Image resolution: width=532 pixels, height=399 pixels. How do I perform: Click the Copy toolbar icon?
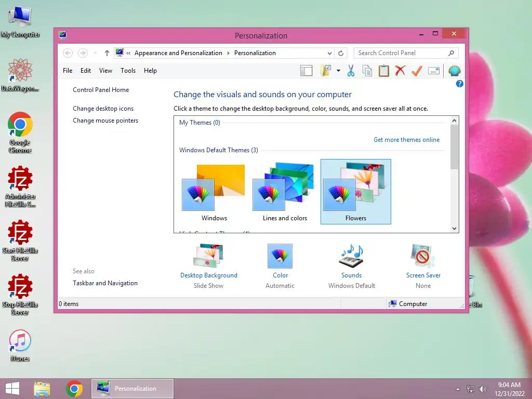(x=367, y=71)
